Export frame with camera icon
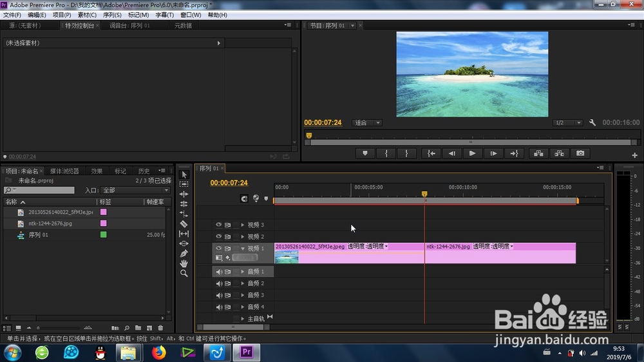This screenshot has width=644, height=362. click(580, 153)
